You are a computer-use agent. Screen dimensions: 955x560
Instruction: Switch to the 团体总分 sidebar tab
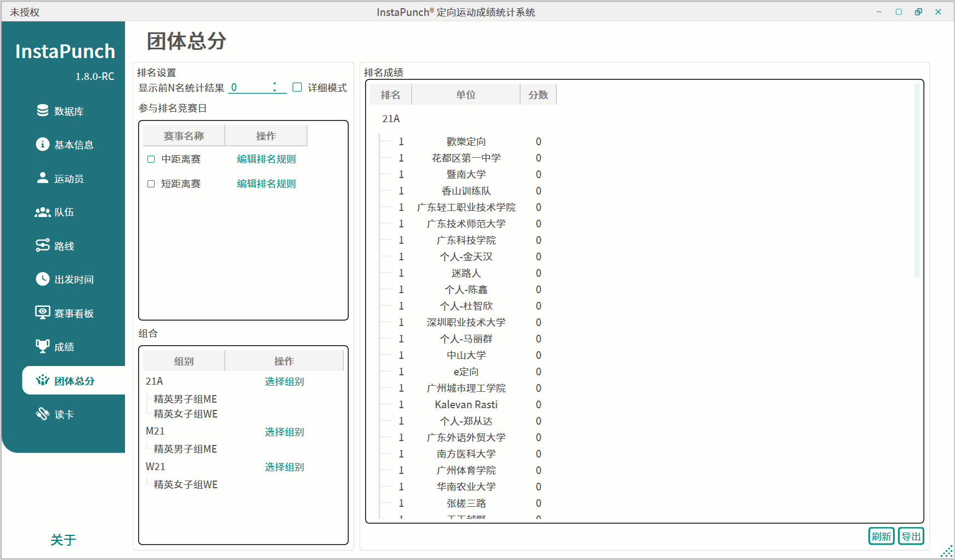[73, 381]
